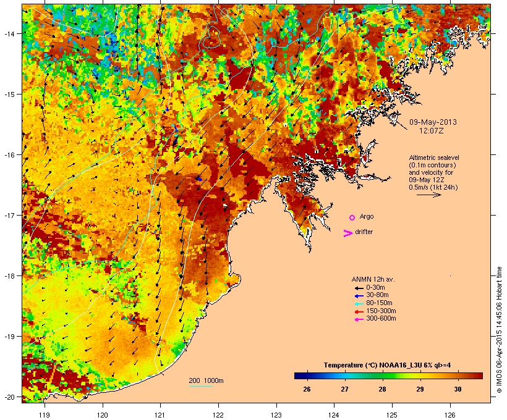Viewport: 507px width, 420px height.
Task: Click the IMOS Hobart time stamp text
Action: point(499,330)
